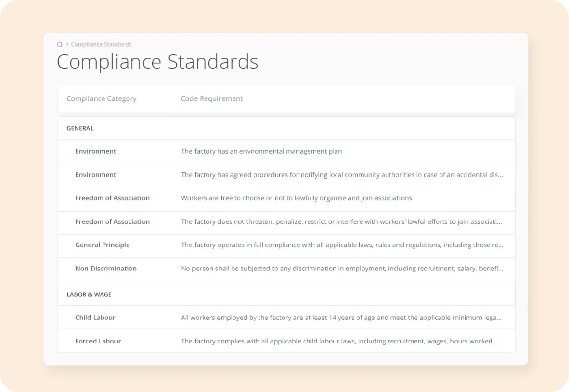Click the Non Discrimination category label
This screenshot has width=569, height=392.
click(x=105, y=268)
